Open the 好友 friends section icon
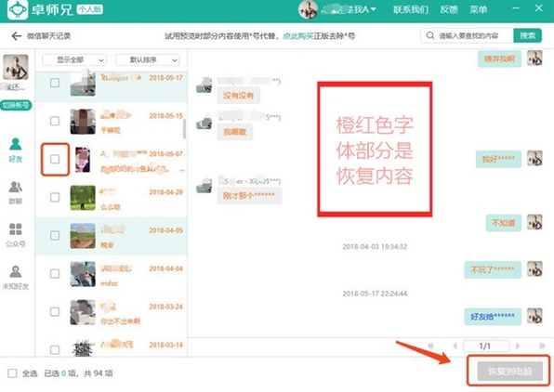Screen dimensions: 554x392 pyautogui.click(x=15, y=144)
